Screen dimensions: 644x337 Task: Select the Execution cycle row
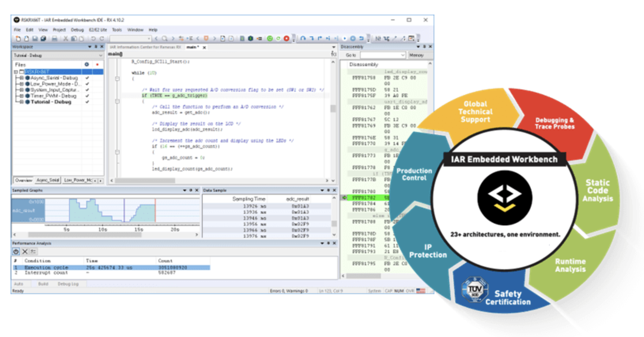coord(111,268)
